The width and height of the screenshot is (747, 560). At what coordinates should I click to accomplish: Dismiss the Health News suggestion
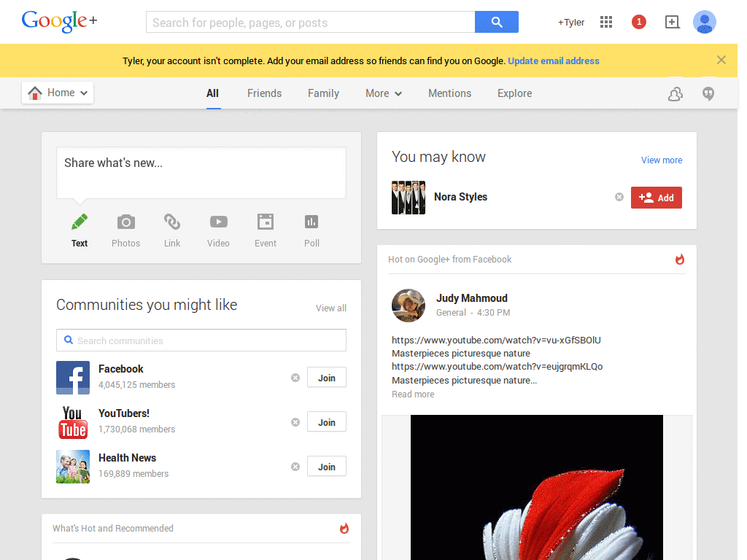click(x=295, y=467)
